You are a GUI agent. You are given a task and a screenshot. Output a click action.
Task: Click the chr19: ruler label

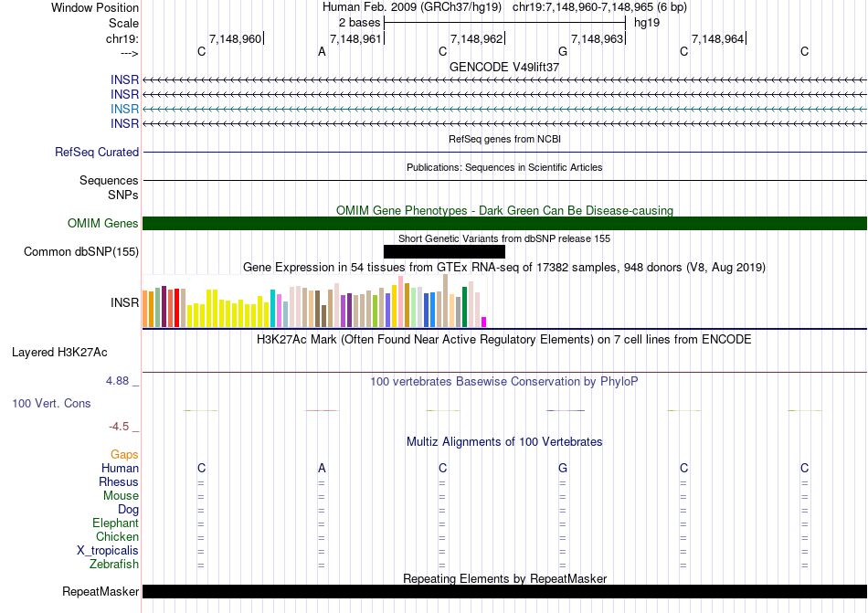click(x=122, y=38)
